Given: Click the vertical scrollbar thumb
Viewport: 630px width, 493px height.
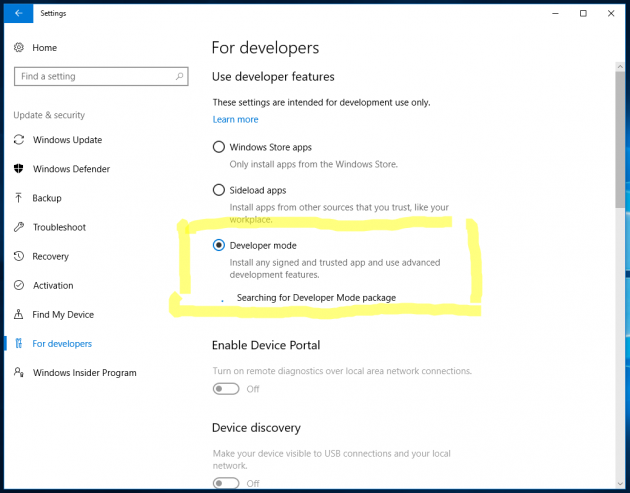Looking at the screenshot, I should click(x=620, y=140).
